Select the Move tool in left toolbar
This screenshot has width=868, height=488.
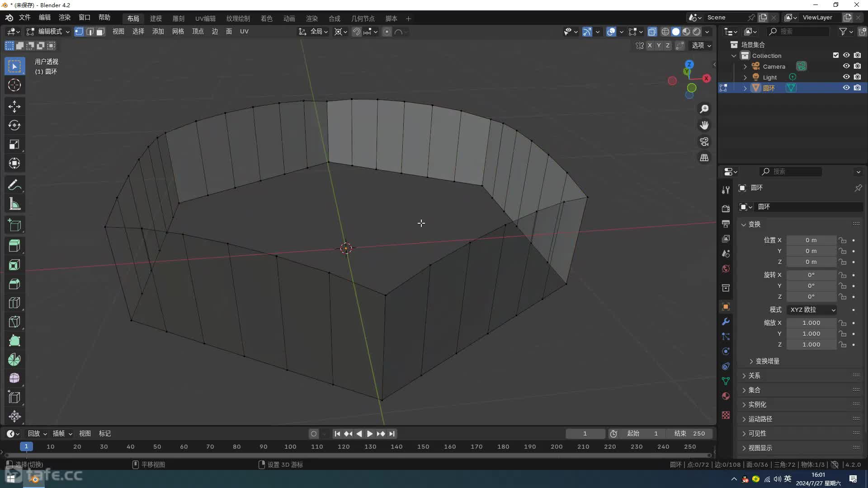coord(14,106)
